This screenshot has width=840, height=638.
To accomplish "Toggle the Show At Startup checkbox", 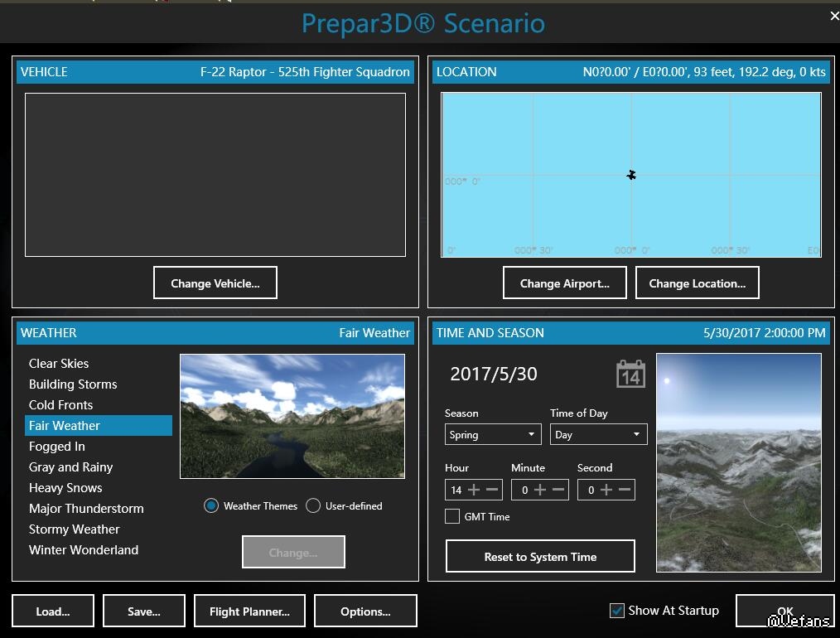I will [x=616, y=611].
